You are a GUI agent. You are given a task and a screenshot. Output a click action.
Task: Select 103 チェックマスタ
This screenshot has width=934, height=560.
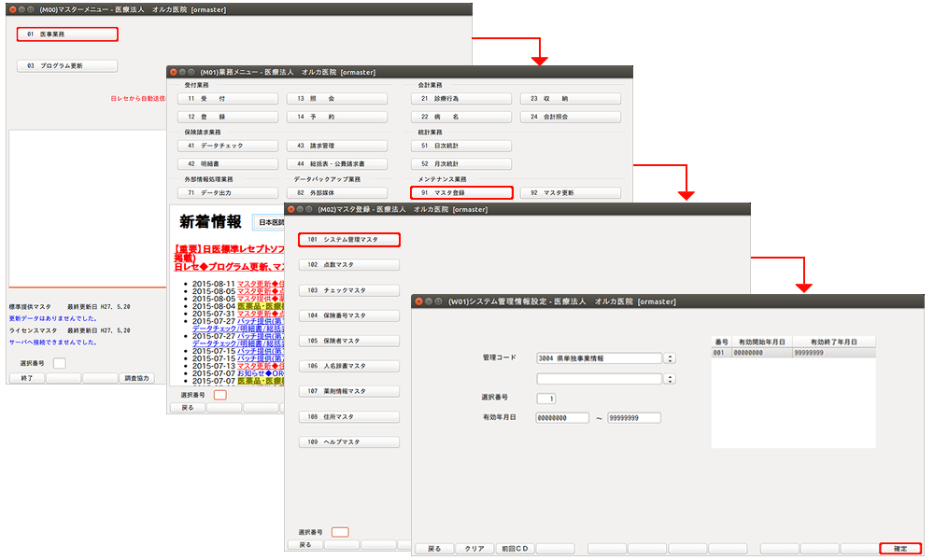(349, 290)
